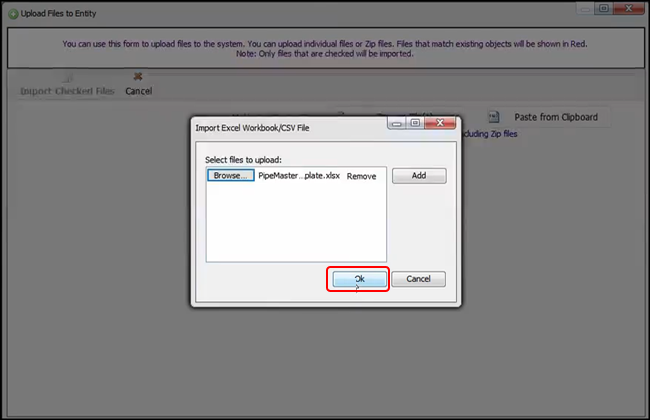Maximize the Import Excel Workbook/CSV File dialog

[415, 124]
